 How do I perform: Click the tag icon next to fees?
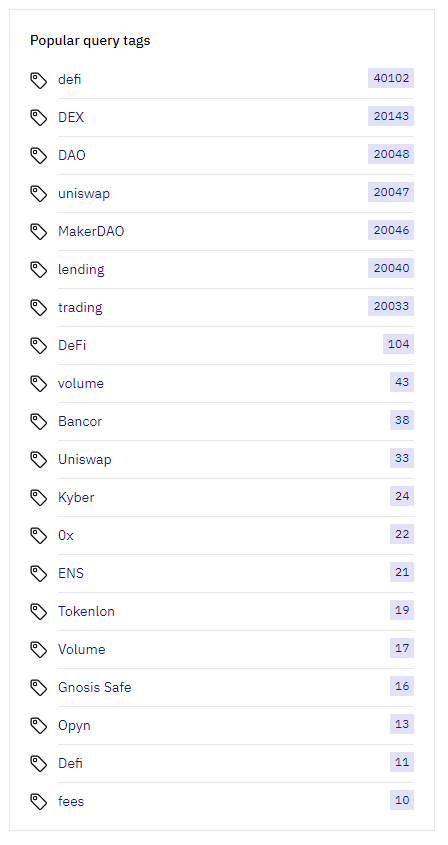[38, 801]
